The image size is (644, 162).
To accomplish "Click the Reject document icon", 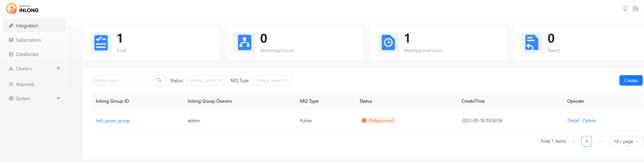I will coord(532,43).
